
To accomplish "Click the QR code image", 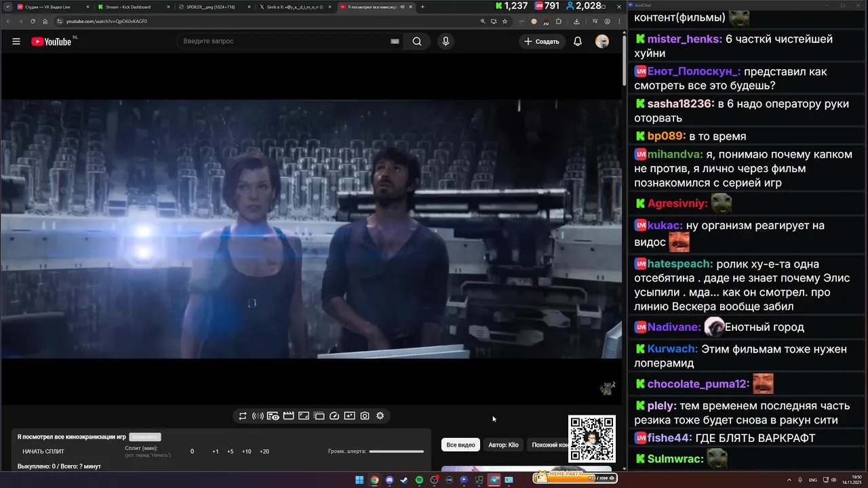I will pyautogui.click(x=592, y=439).
